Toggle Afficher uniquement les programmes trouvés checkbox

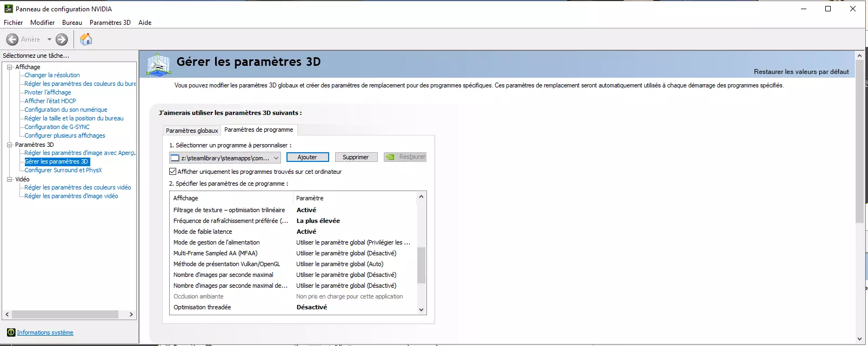[173, 172]
